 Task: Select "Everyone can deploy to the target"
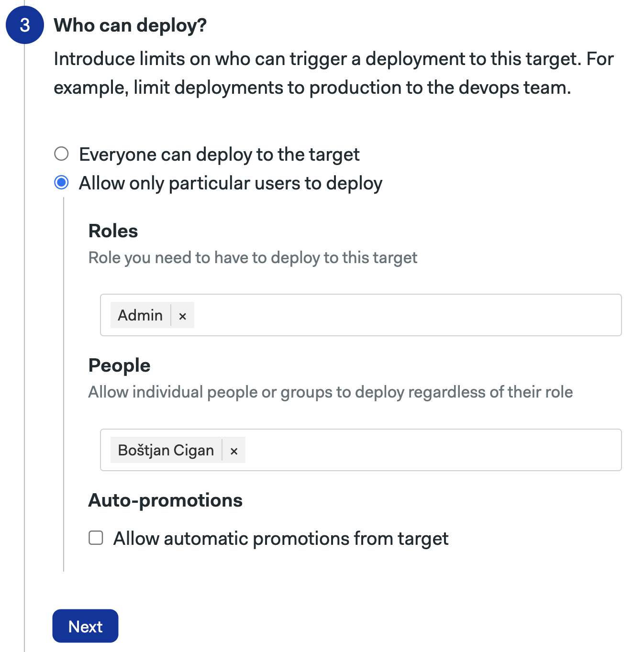(61, 154)
